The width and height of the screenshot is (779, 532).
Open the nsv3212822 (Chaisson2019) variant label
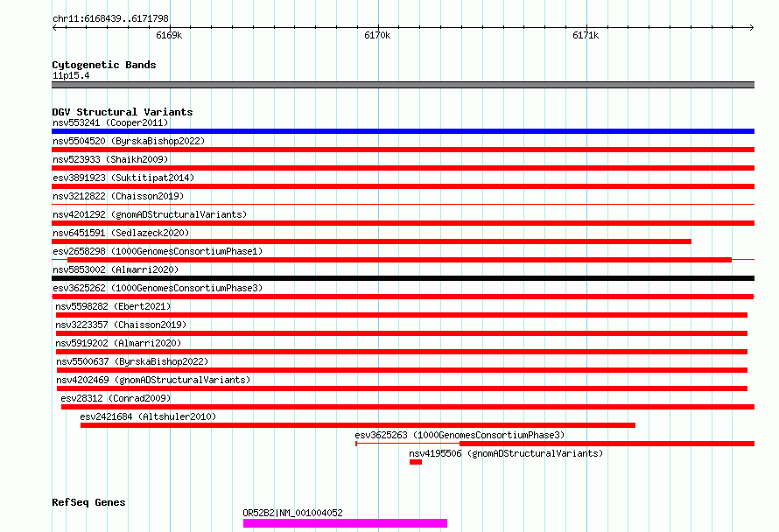pos(117,196)
